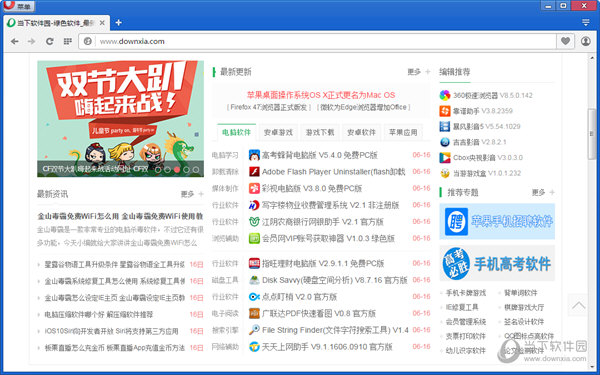Open the 当游游戏盒 icon

click(x=445, y=173)
